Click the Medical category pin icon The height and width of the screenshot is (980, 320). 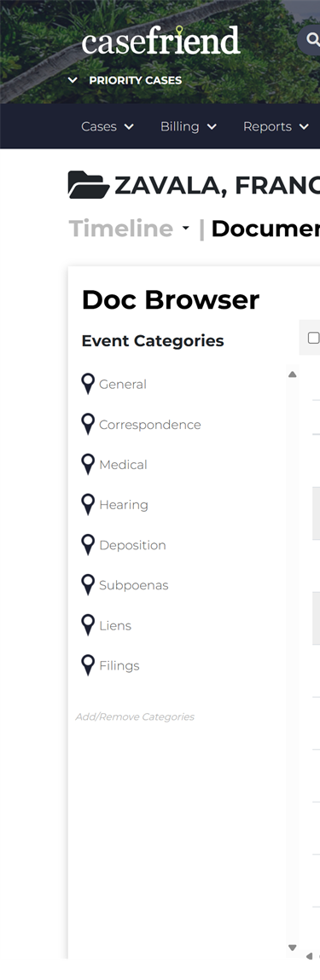click(x=88, y=464)
